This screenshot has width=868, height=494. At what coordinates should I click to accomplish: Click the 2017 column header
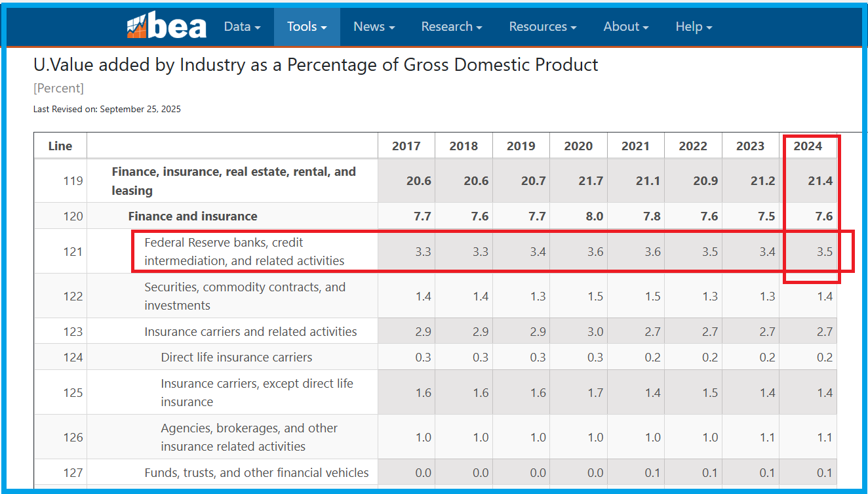406,146
